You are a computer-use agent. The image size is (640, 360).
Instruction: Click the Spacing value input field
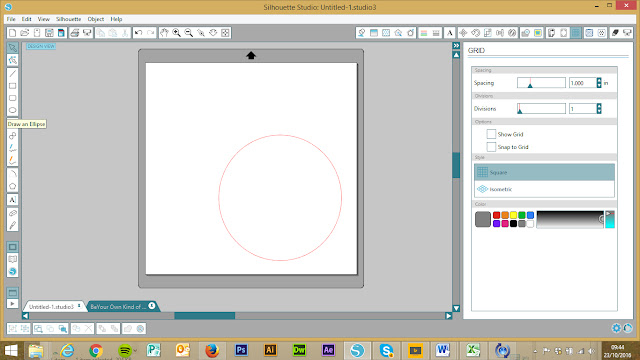[582, 83]
